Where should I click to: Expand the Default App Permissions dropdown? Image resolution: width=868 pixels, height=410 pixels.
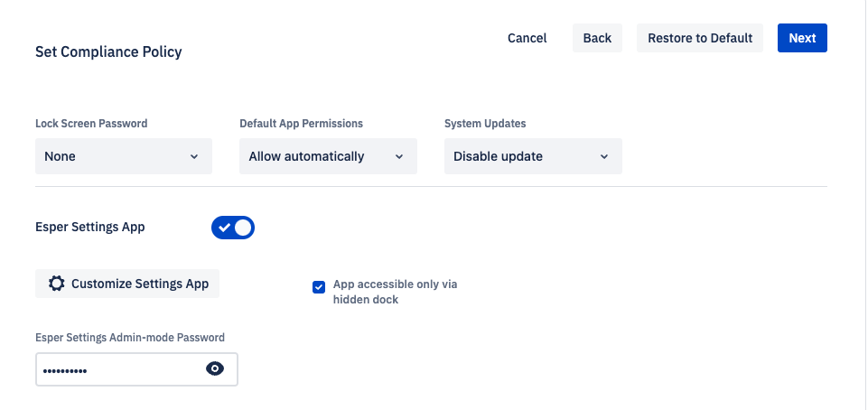click(x=328, y=156)
